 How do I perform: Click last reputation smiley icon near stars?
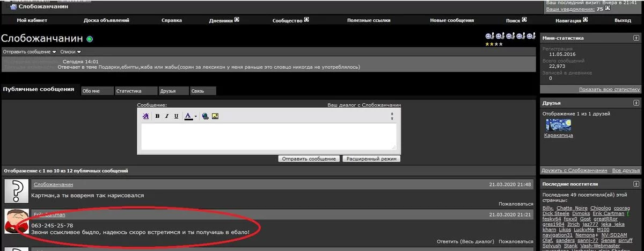coord(531,36)
